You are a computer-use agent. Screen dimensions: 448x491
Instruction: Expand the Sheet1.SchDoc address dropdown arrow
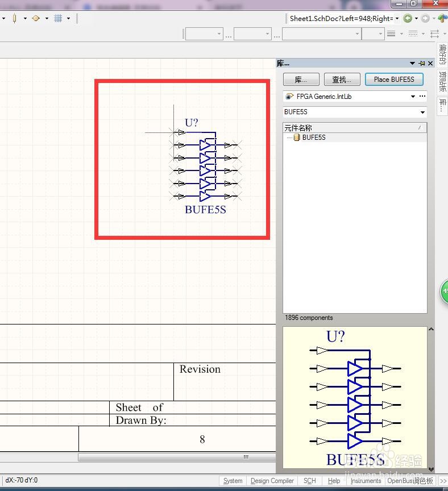click(x=397, y=19)
